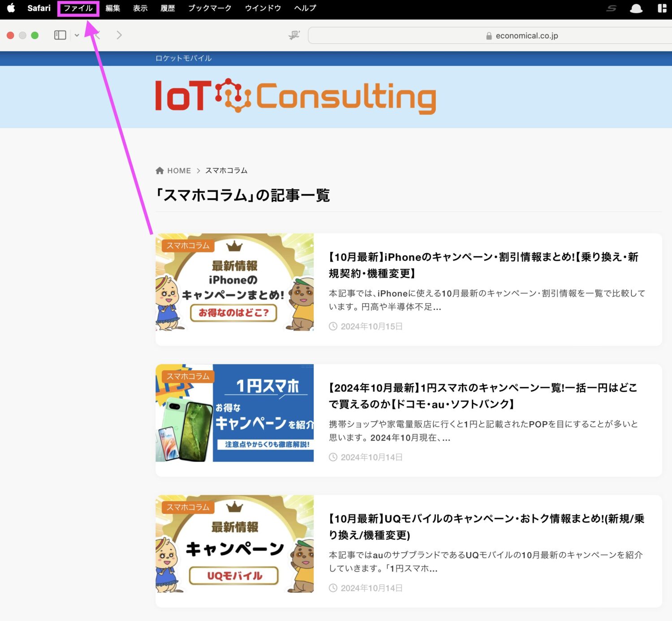Open the S-shaped menu bar status icon
Screen dimensions: 672x621
pyautogui.click(x=612, y=8)
